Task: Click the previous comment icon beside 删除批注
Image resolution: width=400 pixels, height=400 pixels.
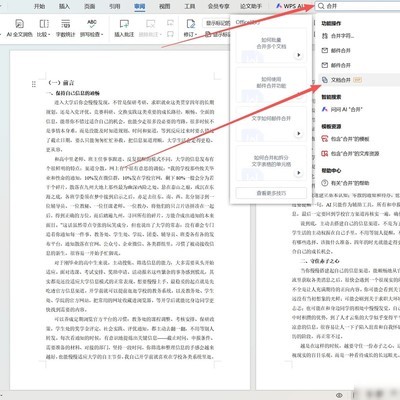Action: pos(170,23)
